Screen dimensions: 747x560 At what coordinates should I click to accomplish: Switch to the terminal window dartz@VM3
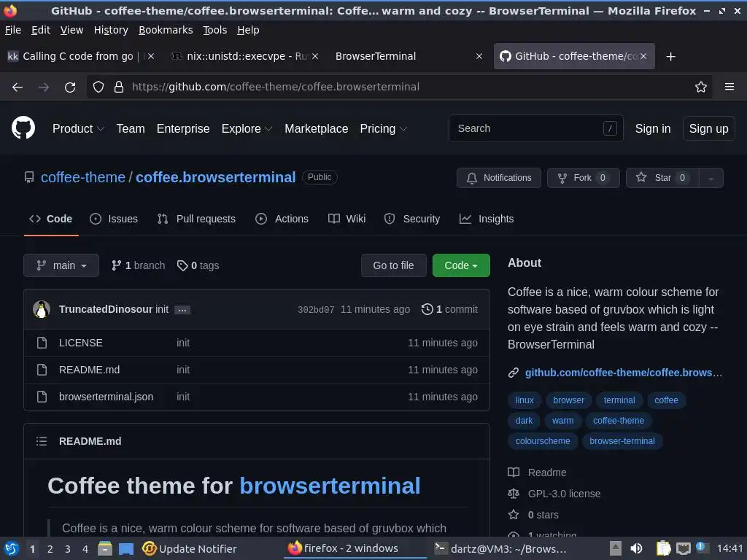click(x=500, y=548)
